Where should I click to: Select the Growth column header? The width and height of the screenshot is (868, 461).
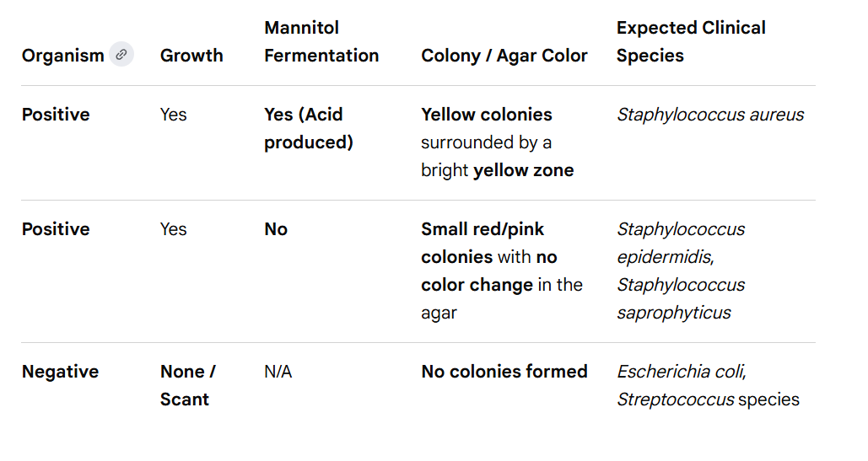pyautogui.click(x=191, y=56)
